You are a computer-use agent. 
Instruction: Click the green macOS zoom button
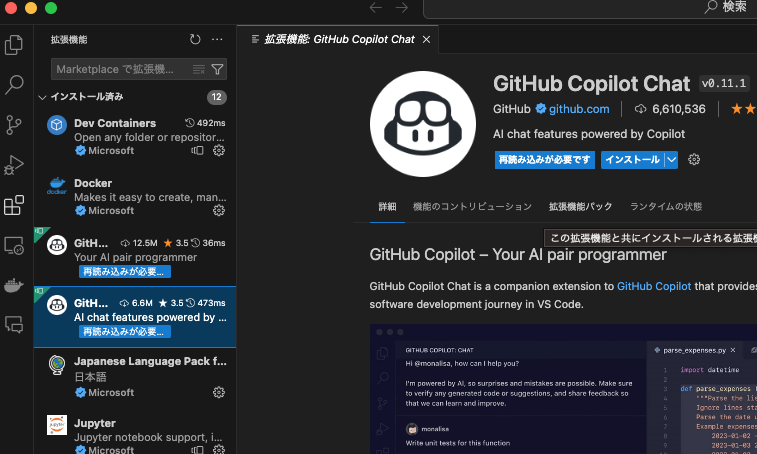(x=51, y=8)
